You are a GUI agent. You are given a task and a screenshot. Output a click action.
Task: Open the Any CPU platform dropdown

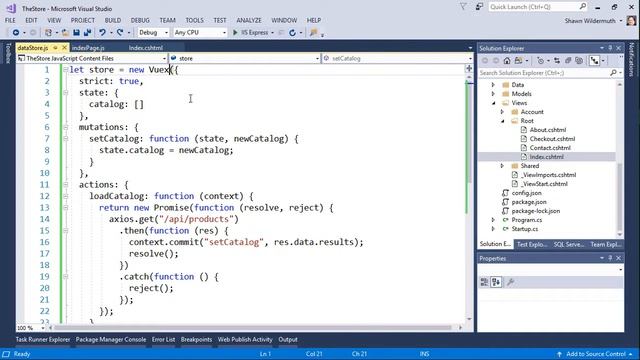click(x=200, y=33)
